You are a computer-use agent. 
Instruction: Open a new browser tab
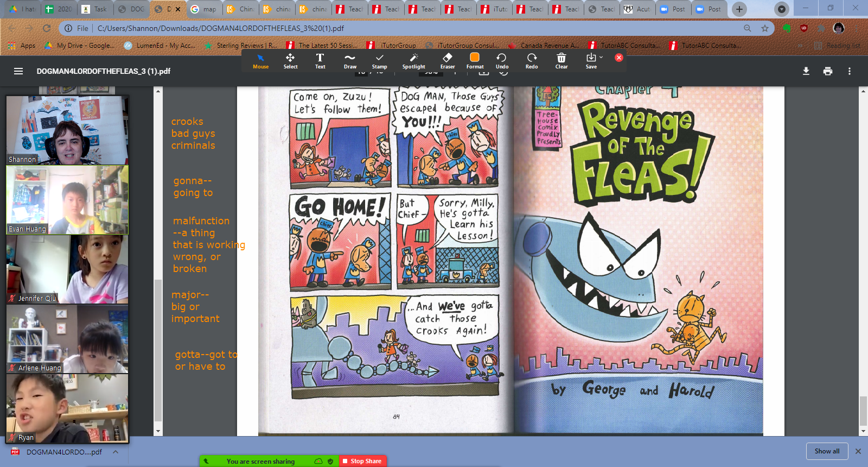pyautogui.click(x=739, y=9)
